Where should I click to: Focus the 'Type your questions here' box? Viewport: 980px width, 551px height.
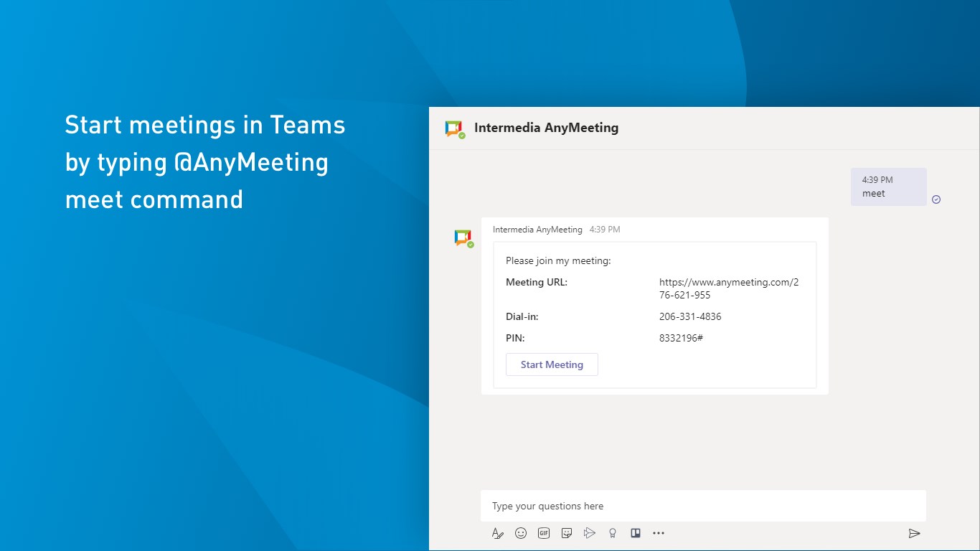(703, 506)
